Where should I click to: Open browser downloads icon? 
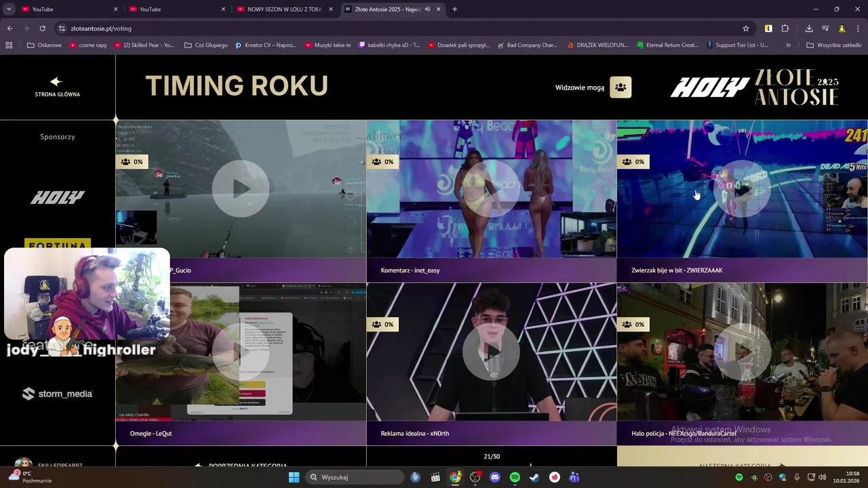click(x=809, y=28)
